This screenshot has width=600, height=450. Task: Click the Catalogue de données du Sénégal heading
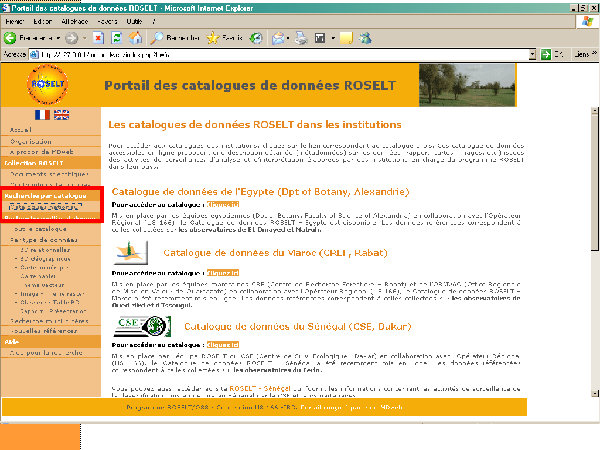(x=297, y=326)
